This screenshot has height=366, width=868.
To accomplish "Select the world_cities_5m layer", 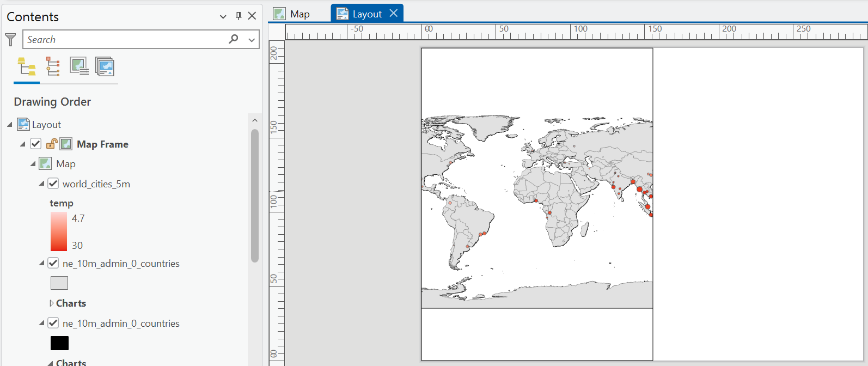I will (96, 184).
